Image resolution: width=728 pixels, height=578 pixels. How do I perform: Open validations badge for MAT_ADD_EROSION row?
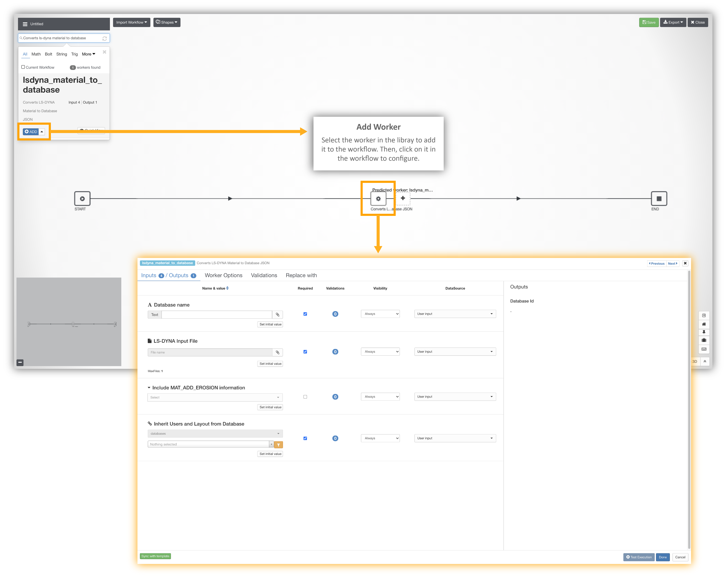[x=335, y=397]
